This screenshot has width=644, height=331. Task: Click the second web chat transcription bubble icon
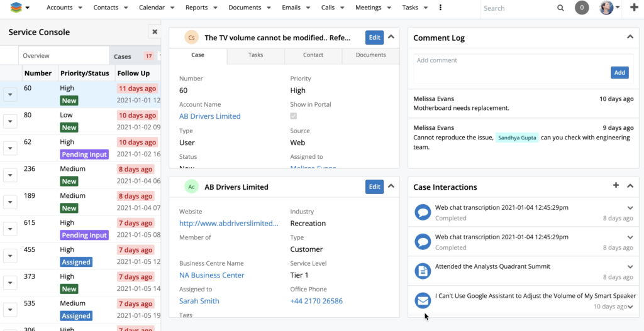point(423,242)
